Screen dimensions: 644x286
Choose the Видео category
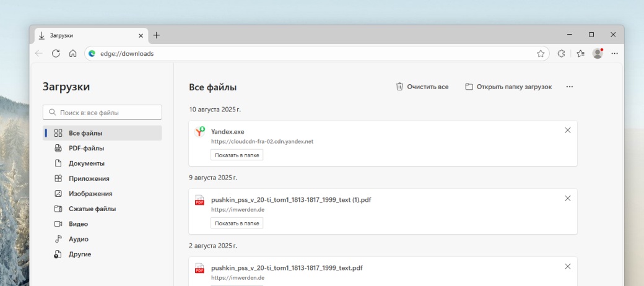click(78, 224)
